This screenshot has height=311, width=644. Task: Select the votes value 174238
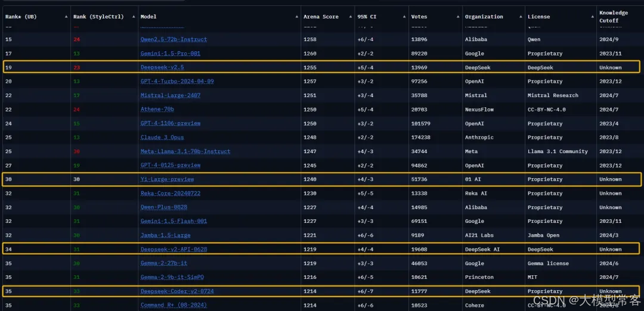coord(421,137)
